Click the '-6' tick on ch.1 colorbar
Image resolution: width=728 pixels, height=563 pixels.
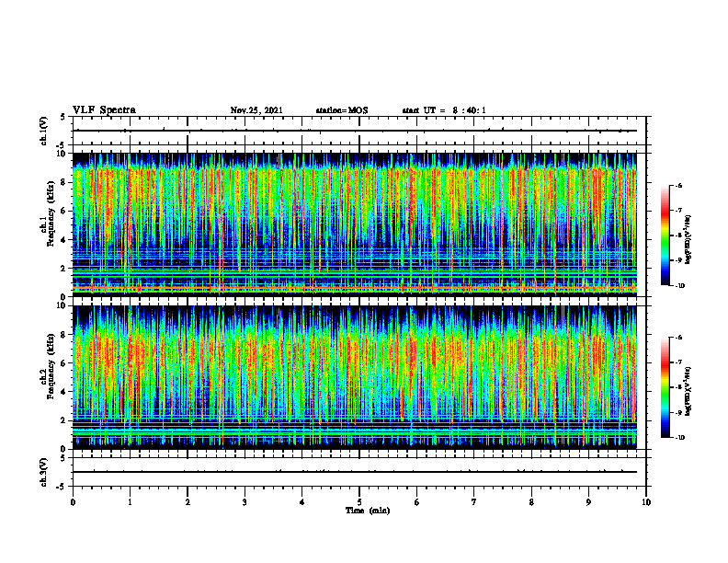[x=679, y=185]
